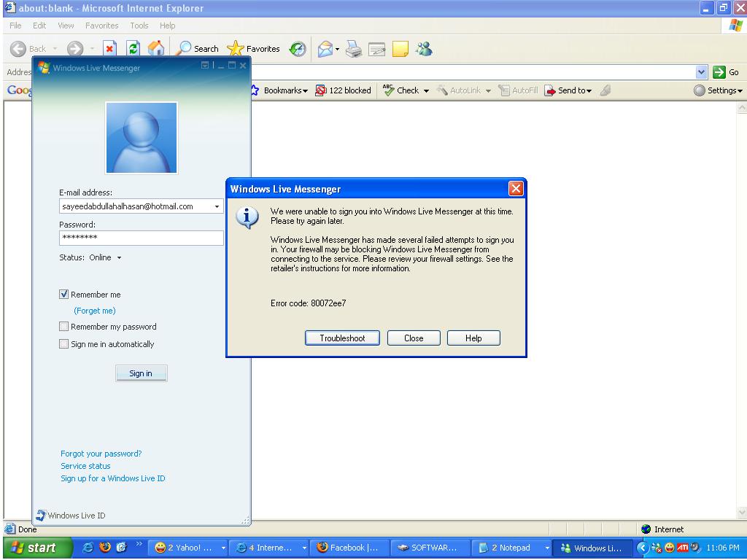Expand the Check dropdown arrow

[426, 90]
